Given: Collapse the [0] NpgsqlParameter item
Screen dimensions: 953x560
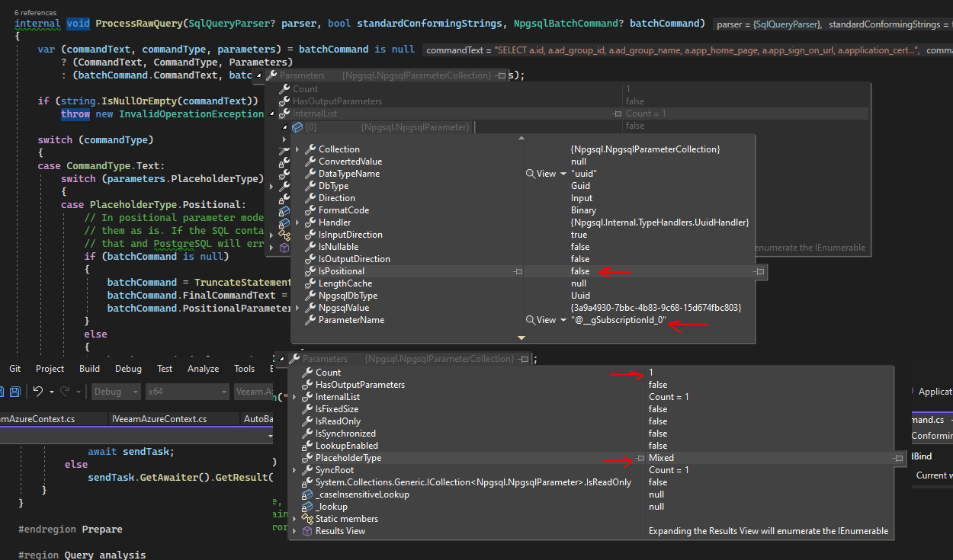Looking at the screenshot, I should [285, 126].
